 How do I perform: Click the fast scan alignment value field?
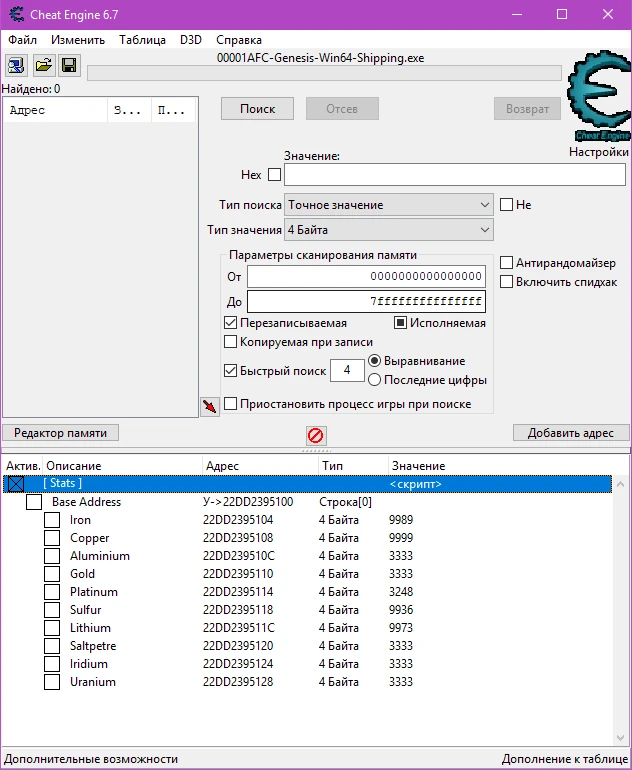point(347,370)
